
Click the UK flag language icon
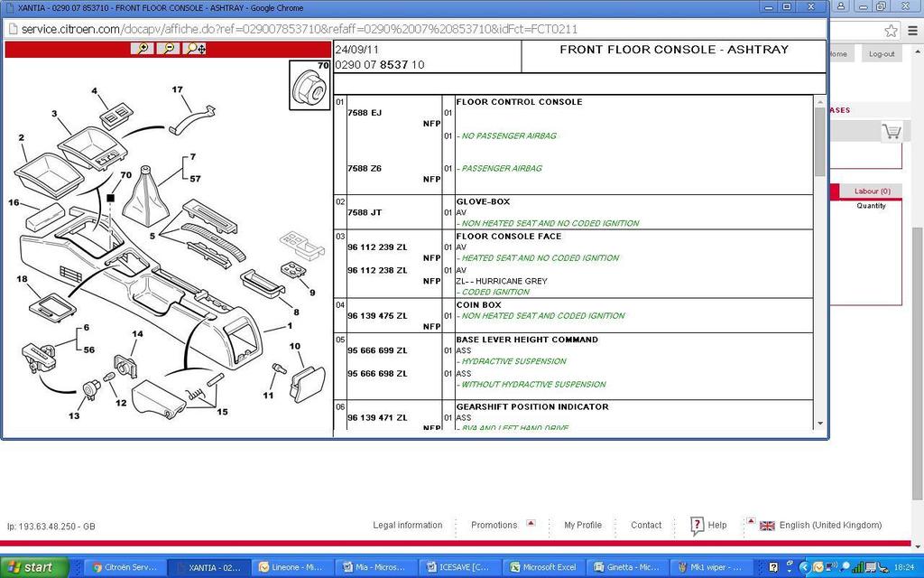coord(767,526)
